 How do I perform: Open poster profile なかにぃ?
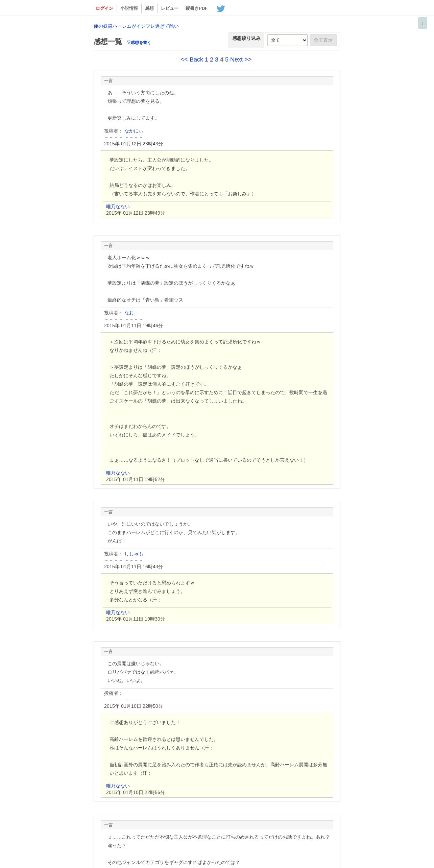click(134, 131)
